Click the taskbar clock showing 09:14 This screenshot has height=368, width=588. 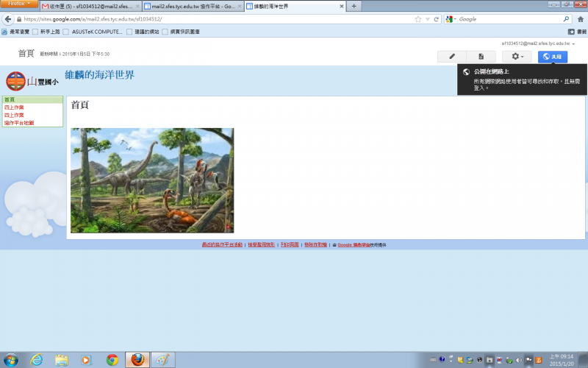562,360
